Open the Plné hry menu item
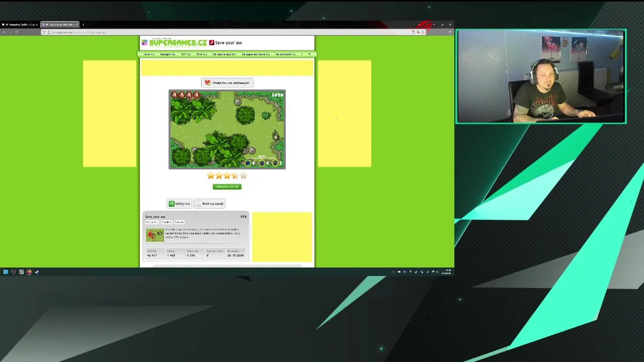 click(202, 54)
